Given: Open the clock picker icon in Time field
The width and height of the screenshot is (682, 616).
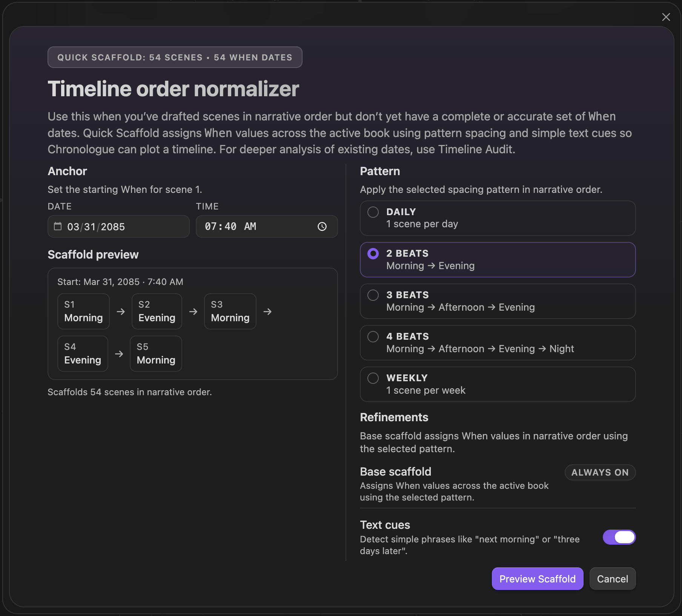Looking at the screenshot, I should pos(322,226).
